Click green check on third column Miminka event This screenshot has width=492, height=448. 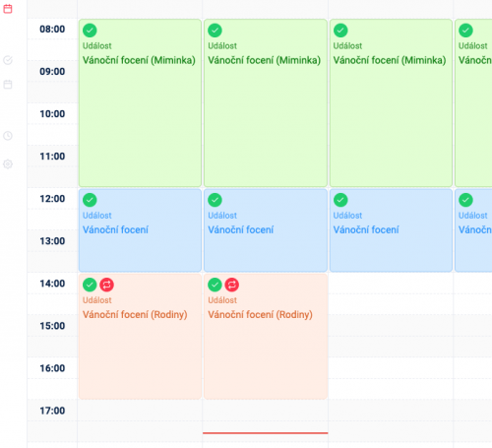click(x=340, y=31)
